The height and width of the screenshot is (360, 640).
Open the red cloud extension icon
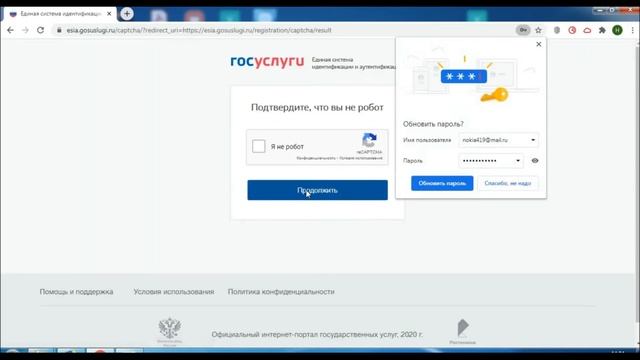pos(587,30)
